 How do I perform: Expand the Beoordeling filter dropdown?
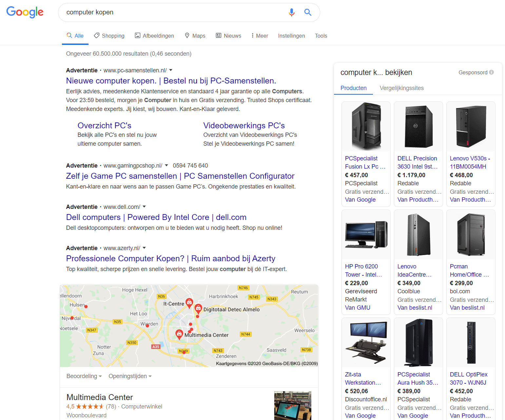[x=84, y=376]
